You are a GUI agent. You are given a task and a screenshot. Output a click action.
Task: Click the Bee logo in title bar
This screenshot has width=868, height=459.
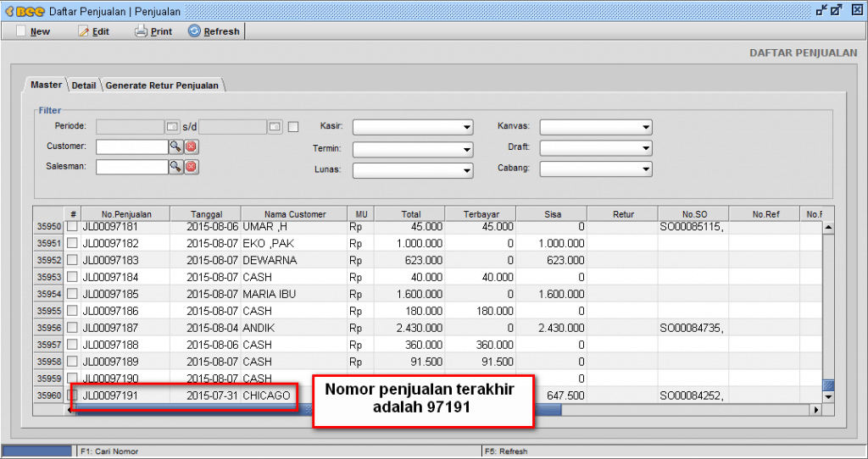[25, 10]
